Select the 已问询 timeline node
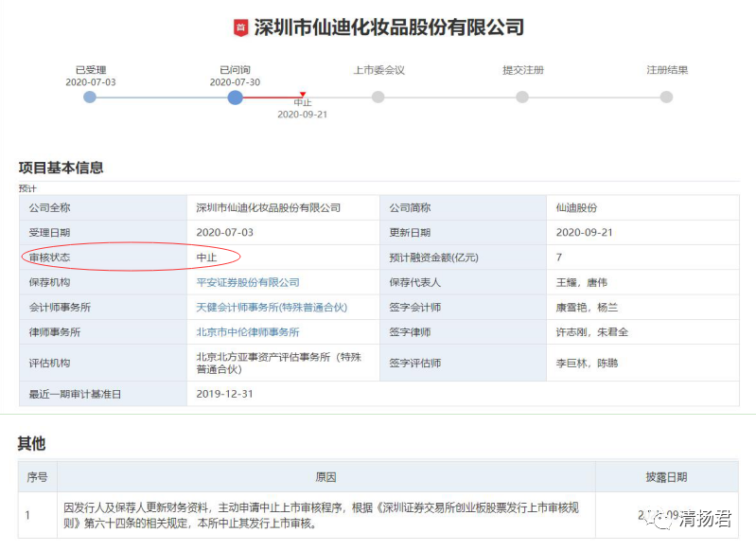 235,97
